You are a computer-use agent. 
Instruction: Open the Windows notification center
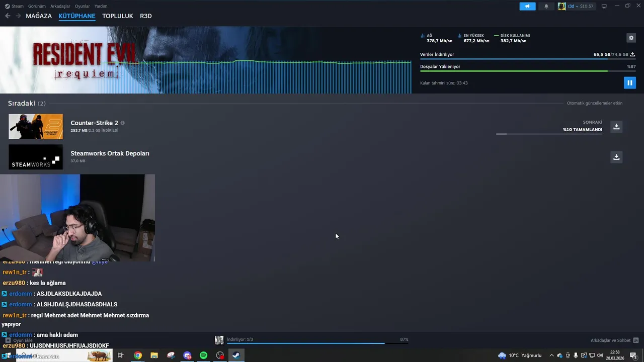pyautogui.click(x=634, y=355)
